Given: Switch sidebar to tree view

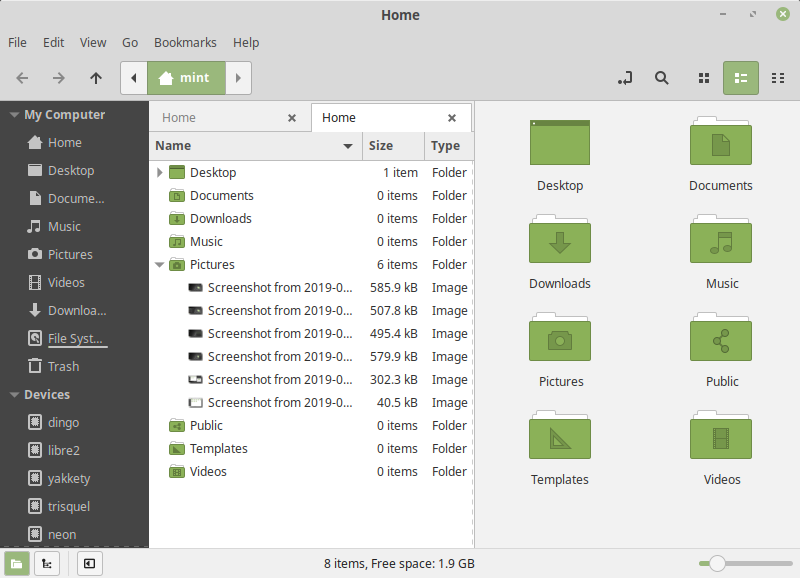Looking at the screenshot, I should (x=47, y=563).
